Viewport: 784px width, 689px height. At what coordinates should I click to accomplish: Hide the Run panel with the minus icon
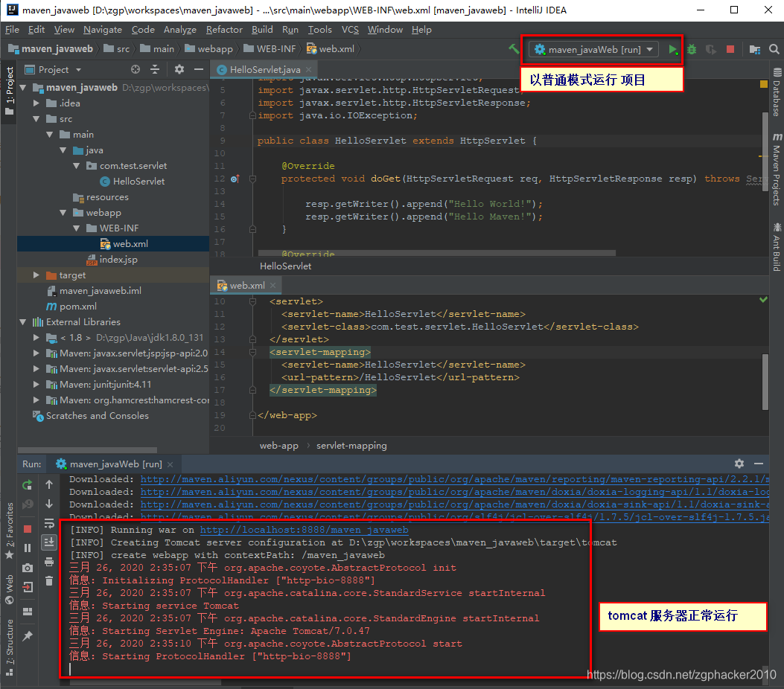point(759,464)
